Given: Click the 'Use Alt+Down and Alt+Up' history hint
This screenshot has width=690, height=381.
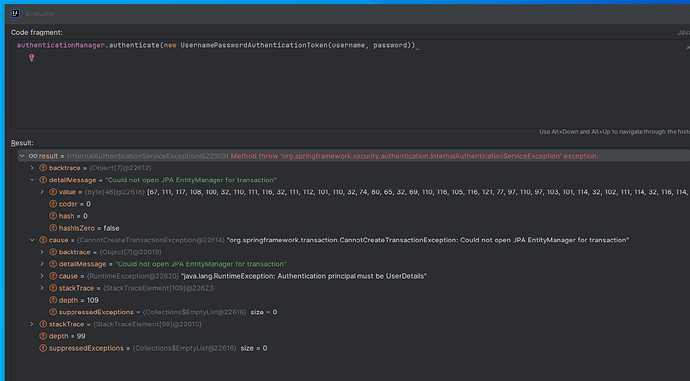Looking at the screenshot, I should coord(614,132).
